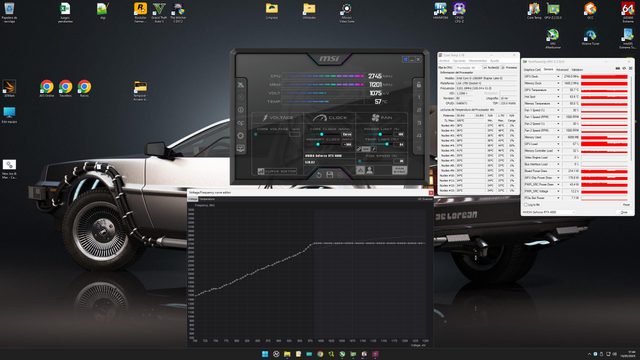Click the Memory Clock value field in Afterburner
This screenshot has height=360, width=640.
(347, 144)
